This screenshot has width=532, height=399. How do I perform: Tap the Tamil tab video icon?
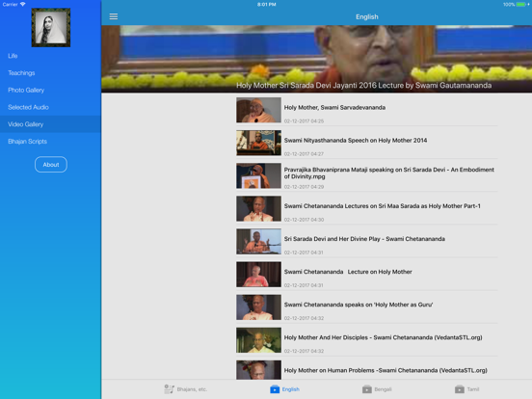pos(460,389)
